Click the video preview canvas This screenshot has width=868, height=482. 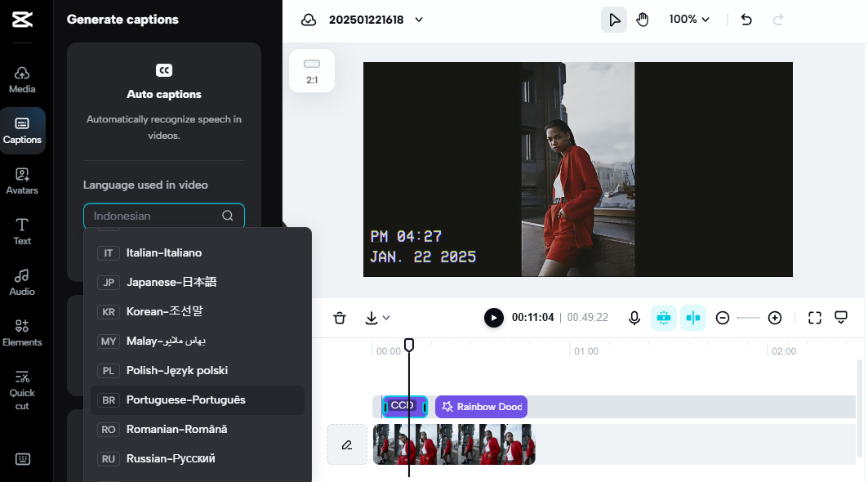tap(578, 170)
